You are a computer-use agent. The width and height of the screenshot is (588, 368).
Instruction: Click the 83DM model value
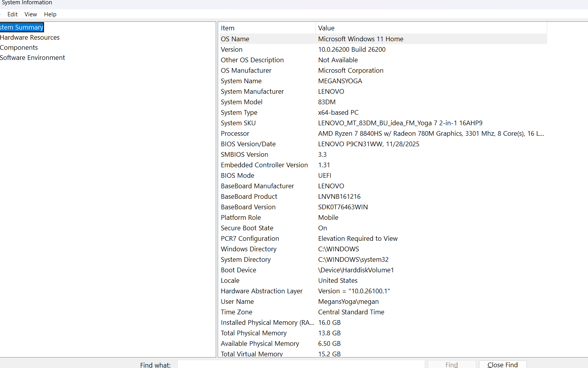click(x=327, y=102)
